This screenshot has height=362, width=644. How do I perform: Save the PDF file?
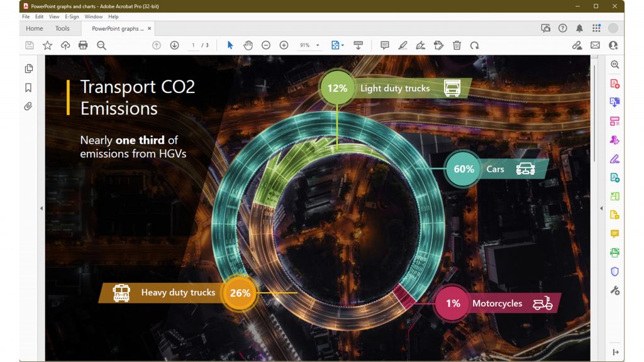29,45
